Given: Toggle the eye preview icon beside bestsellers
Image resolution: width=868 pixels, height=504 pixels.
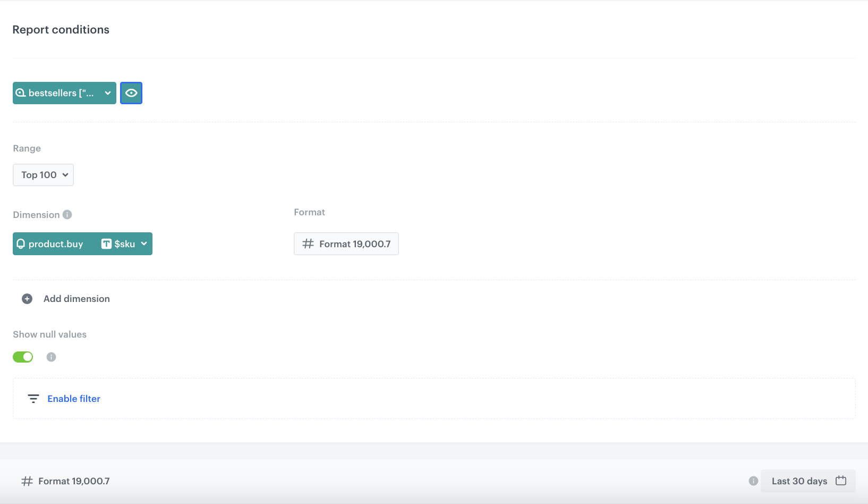Looking at the screenshot, I should coord(131,93).
